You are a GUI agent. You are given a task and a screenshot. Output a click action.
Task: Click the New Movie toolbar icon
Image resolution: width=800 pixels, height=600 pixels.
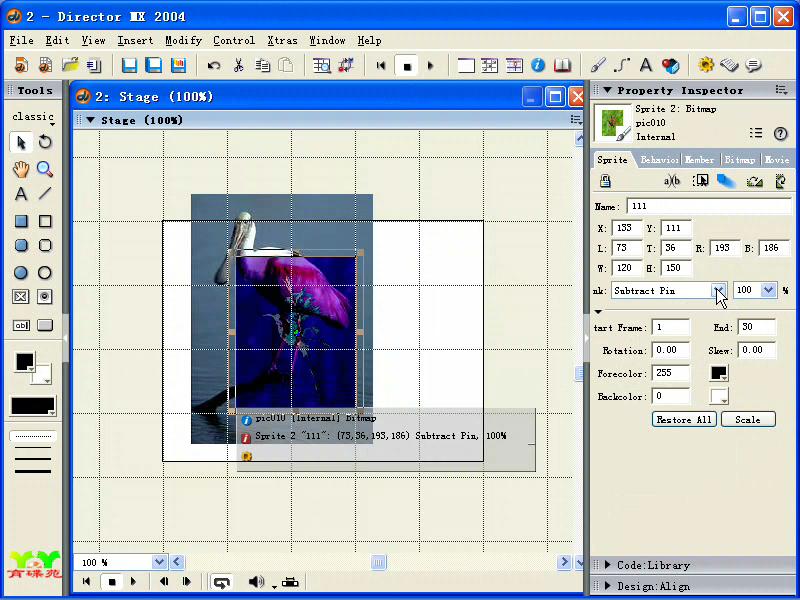coord(21,65)
